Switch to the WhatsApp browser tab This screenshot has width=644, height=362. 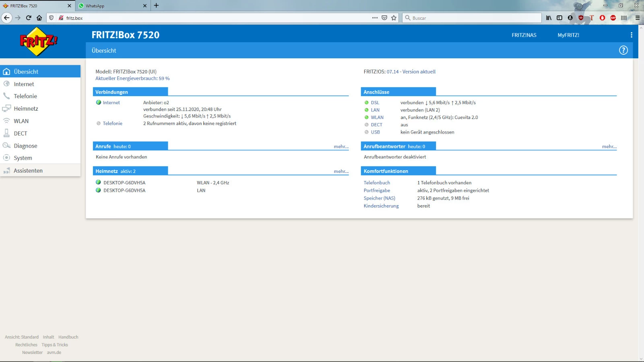point(112,6)
